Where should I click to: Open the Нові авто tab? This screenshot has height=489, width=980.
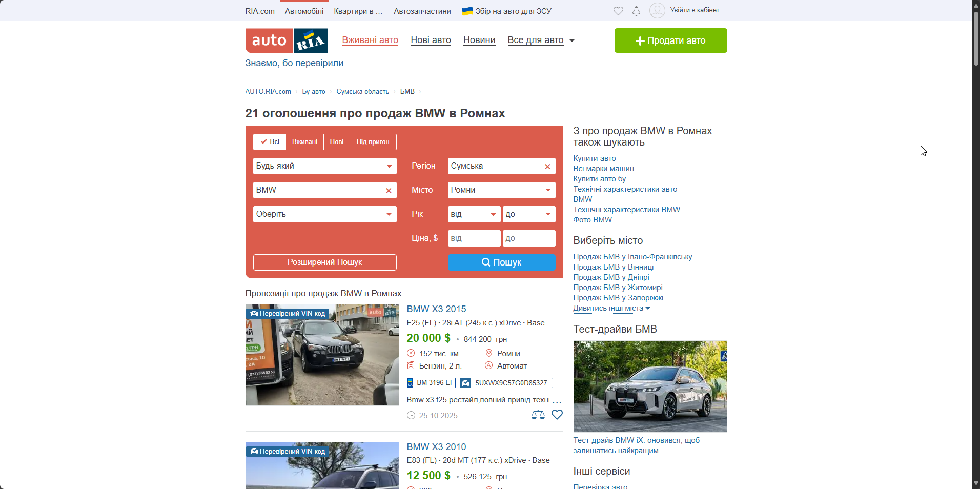point(431,40)
